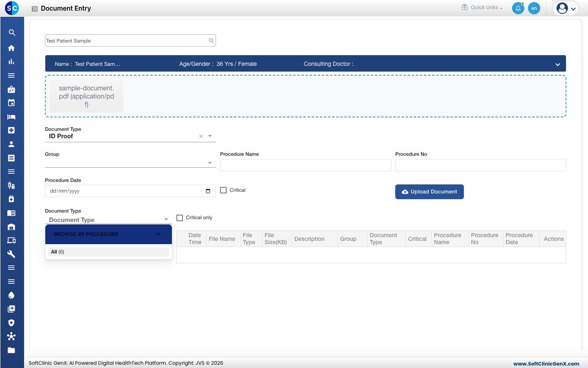588x368 pixels.
Task: Click the Procedure Date dd/mm/yyyy field
Action: (130, 191)
